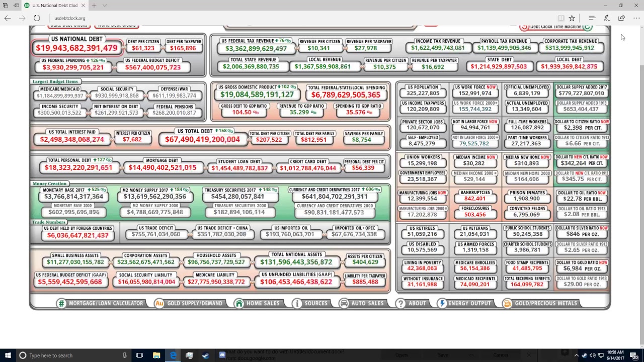Click the US Federal Spending amount
The height and width of the screenshot is (362, 644).
tap(73, 67)
